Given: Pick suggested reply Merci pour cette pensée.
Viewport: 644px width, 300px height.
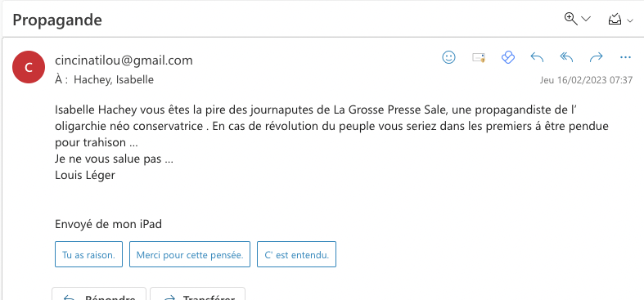Looking at the screenshot, I should click(190, 254).
